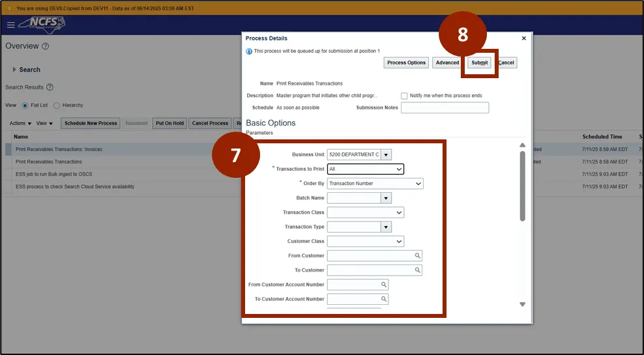Click To Customer Account Number search icon
The image size is (644, 355).
point(384,299)
